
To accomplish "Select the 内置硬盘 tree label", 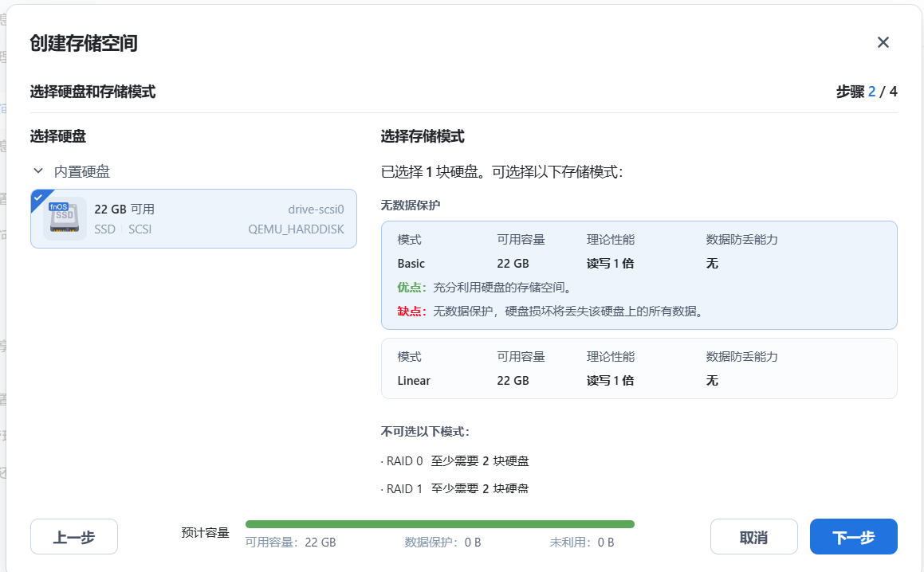I will [82, 171].
